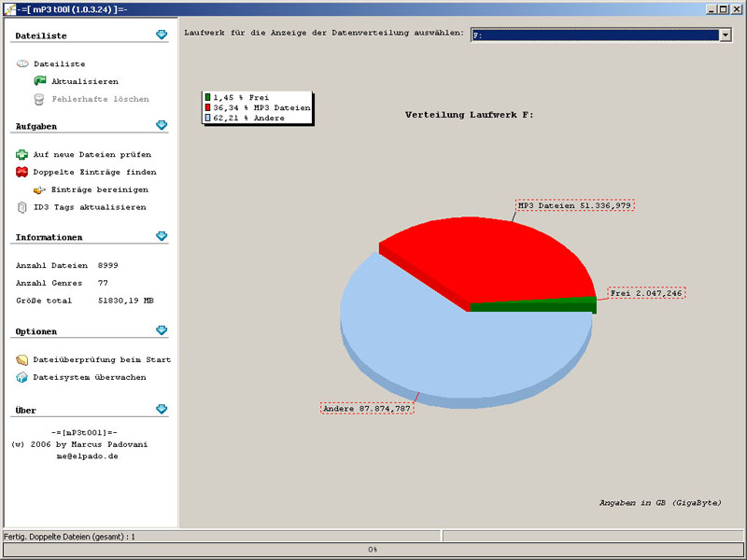Click the Andere 87.874,787 chart label
The height and width of the screenshot is (560, 747).
click(x=367, y=409)
